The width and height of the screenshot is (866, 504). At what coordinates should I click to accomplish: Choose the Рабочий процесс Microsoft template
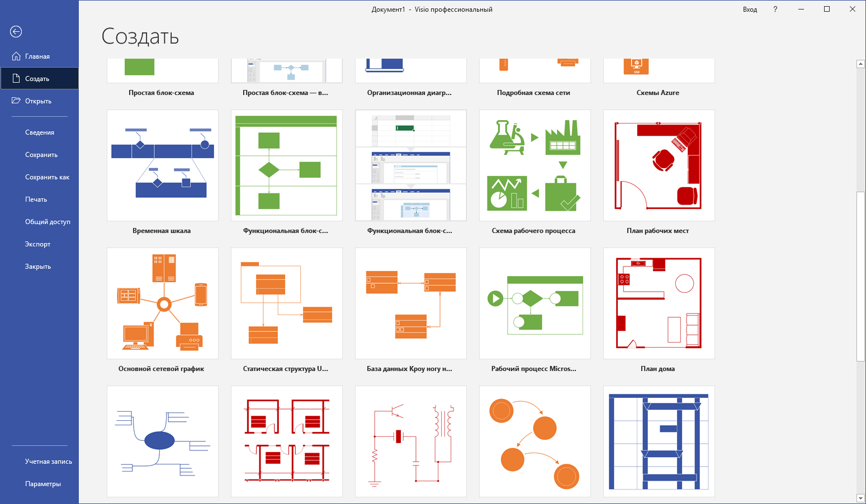coord(534,303)
